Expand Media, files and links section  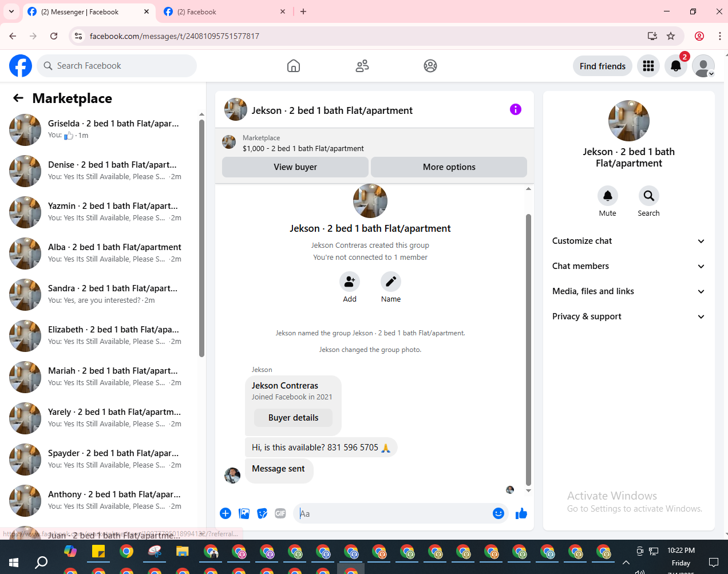[x=628, y=291]
